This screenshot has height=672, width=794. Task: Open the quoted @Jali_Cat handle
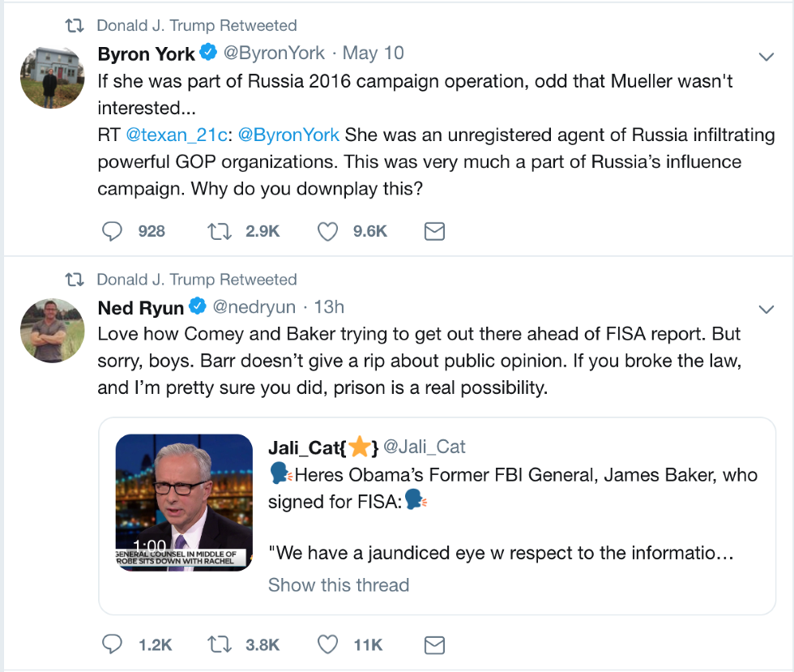(x=424, y=447)
